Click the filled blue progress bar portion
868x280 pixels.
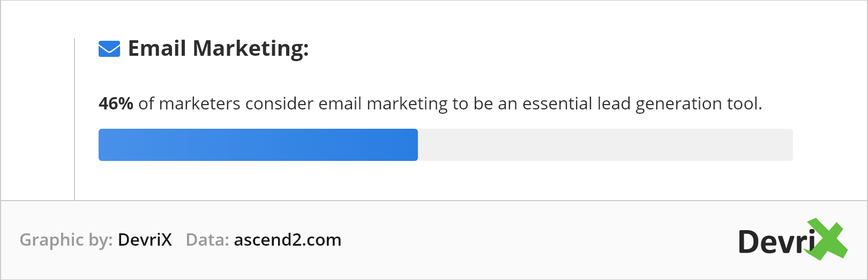(x=258, y=145)
